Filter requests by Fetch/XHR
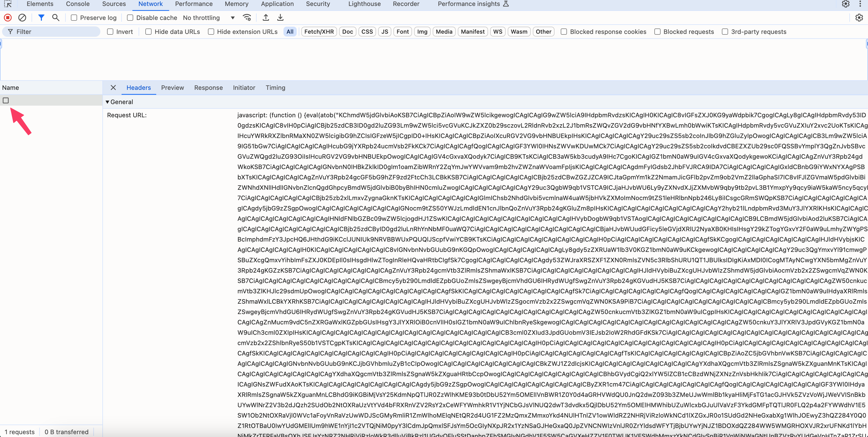The height and width of the screenshot is (437, 868). coord(319,32)
